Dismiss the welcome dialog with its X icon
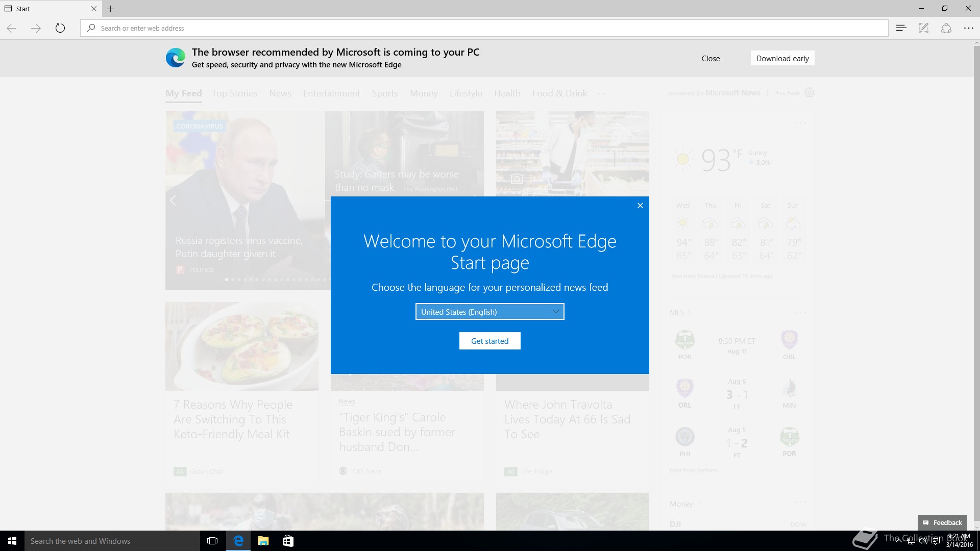 point(640,206)
